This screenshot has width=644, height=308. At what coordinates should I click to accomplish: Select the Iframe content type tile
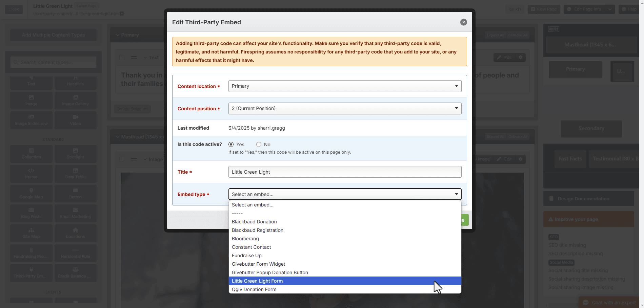coord(31,174)
